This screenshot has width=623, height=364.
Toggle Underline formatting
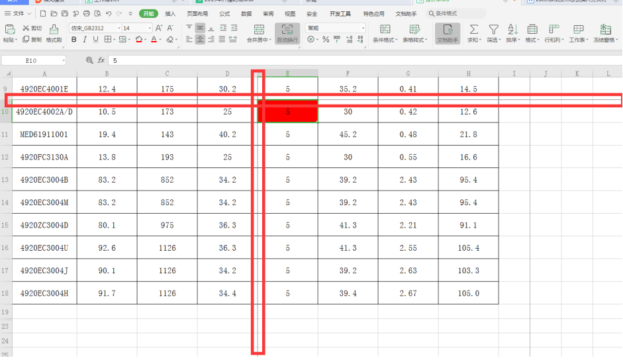coord(95,39)
